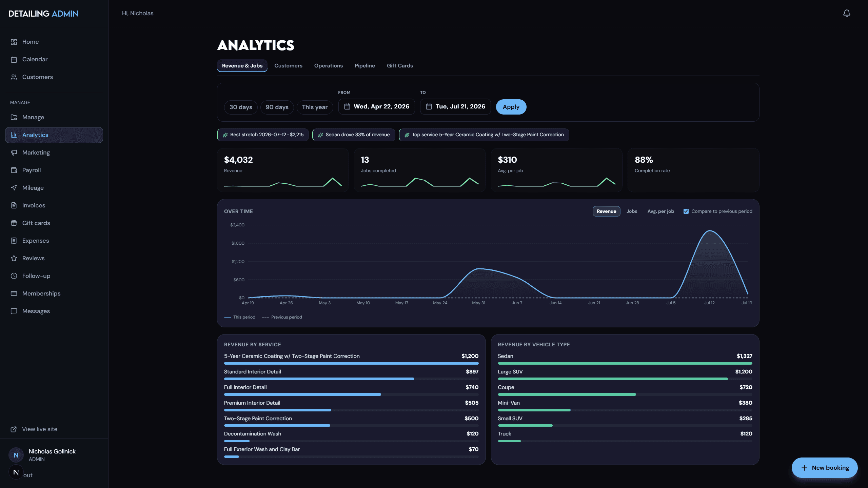Image resolution: width=868 pixels, height=488 pixels.
Task: Toggle Compare to previous period checkbox
Action: tap(686, 211)
